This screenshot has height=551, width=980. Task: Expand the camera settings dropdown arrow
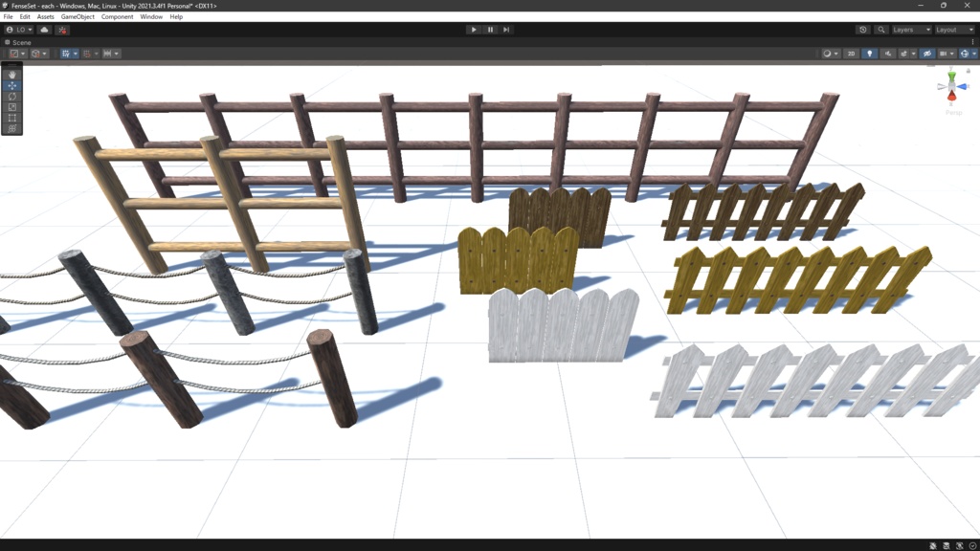(952, 54)
